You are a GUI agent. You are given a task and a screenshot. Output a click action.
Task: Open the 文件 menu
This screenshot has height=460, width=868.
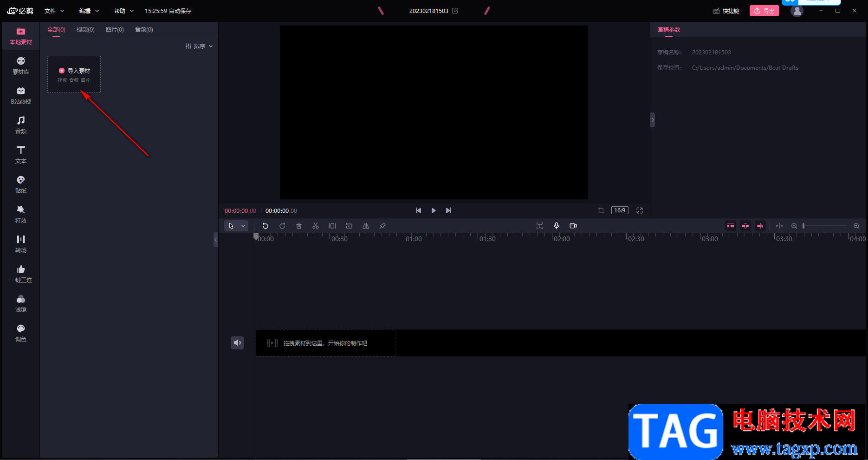click(54, 11)
